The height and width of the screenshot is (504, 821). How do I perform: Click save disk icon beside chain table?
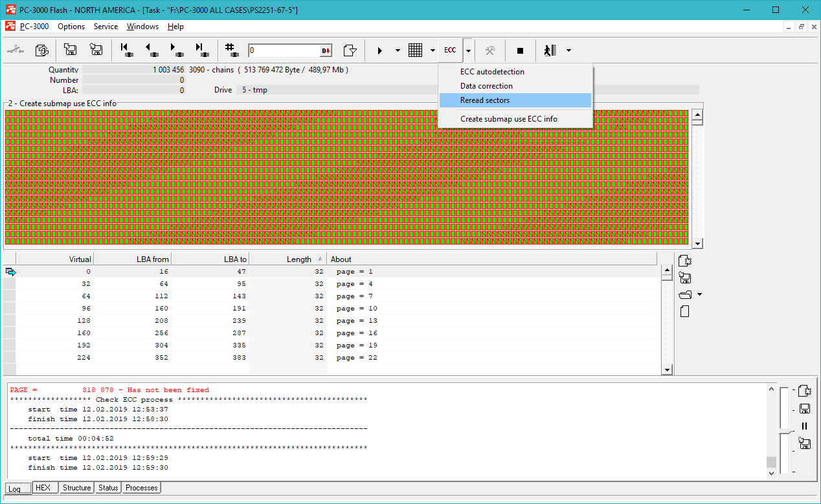[x=685, y=278]
